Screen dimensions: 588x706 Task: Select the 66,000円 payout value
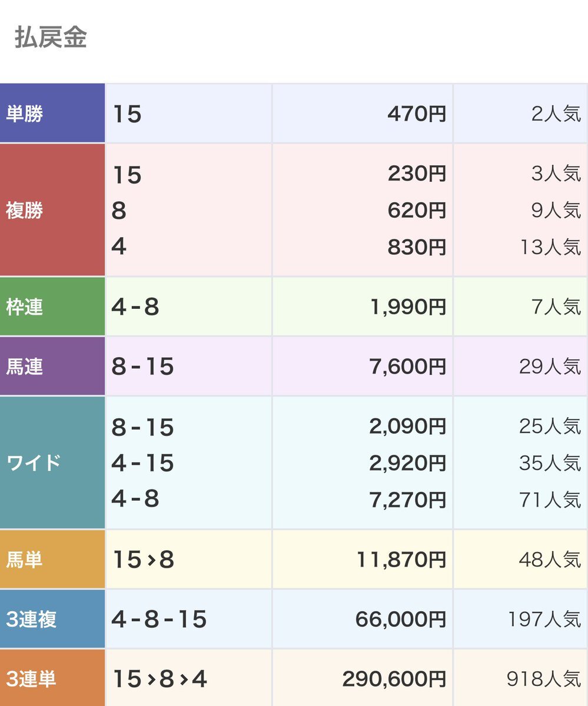tap(401, 619)
